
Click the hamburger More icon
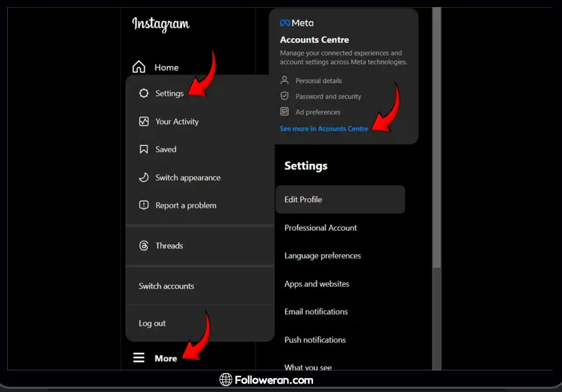click(x=139, y=358)
